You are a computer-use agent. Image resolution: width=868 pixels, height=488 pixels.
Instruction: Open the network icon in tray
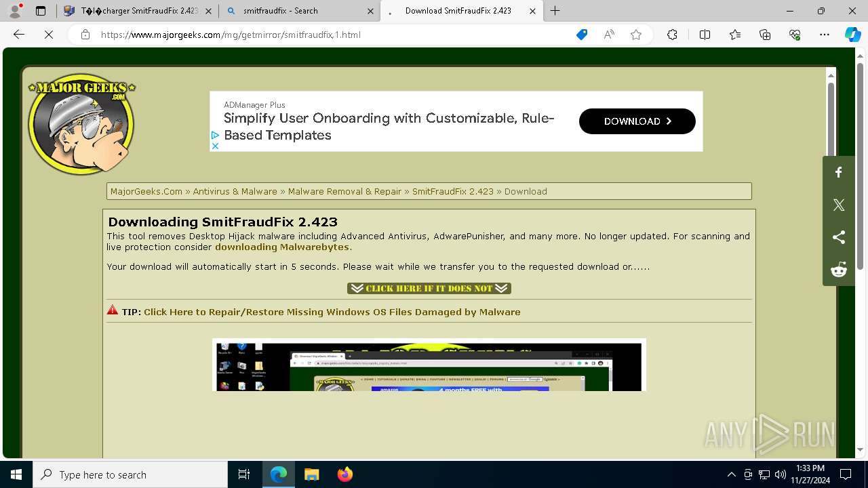coord(764,474)
